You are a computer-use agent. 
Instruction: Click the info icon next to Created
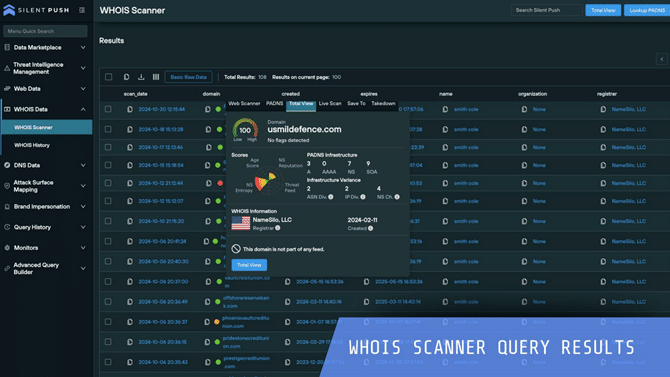370,228
